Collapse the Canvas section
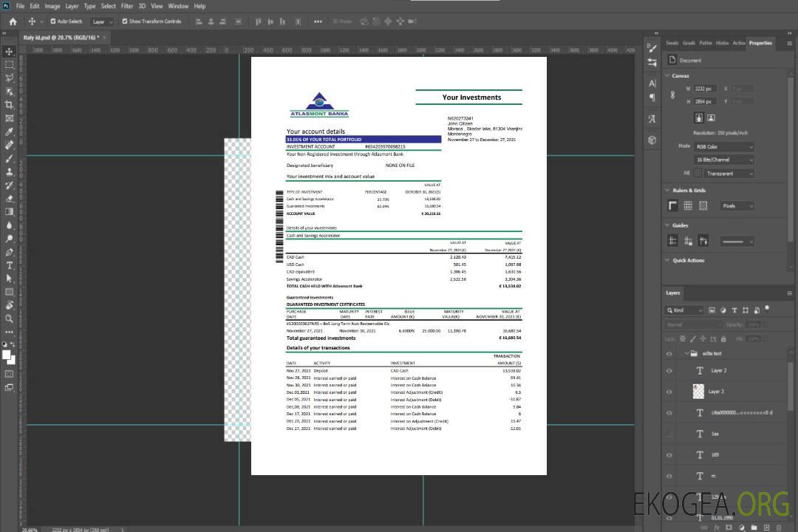 667,75
